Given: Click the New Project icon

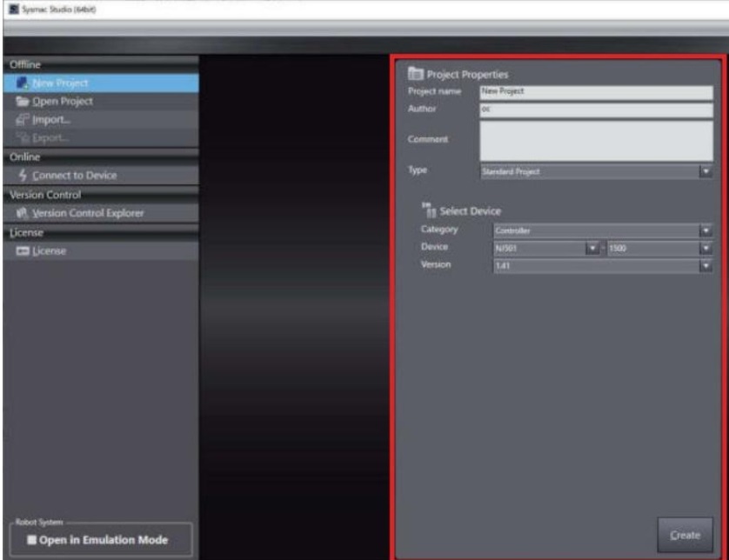Looking at the screenshot, I should pos(22,83).
